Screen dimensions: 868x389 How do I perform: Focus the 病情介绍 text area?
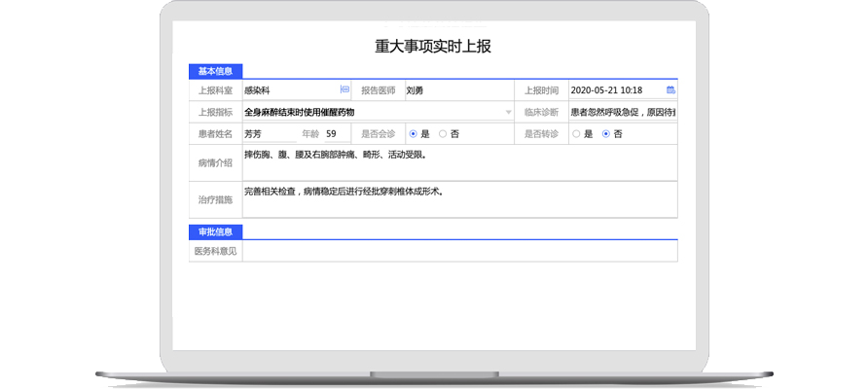(x=457, y=161)
